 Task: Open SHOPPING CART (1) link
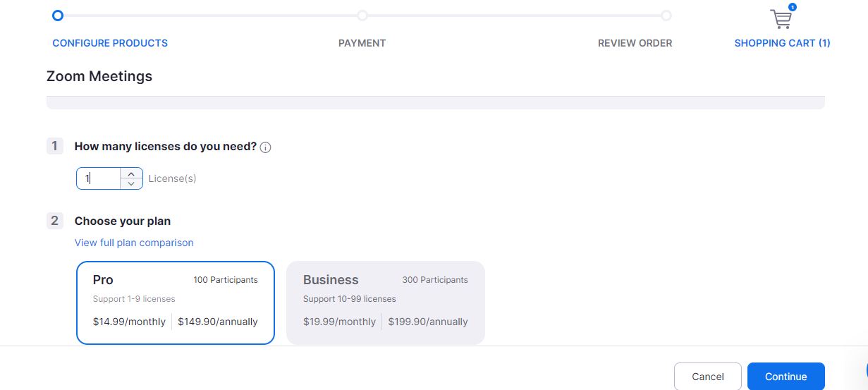[x=782, y=43]
